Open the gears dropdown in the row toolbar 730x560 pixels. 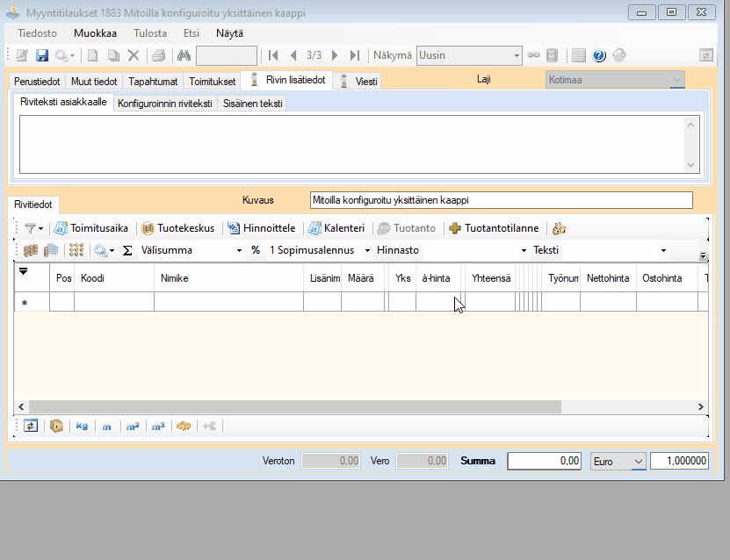(105, 250)
